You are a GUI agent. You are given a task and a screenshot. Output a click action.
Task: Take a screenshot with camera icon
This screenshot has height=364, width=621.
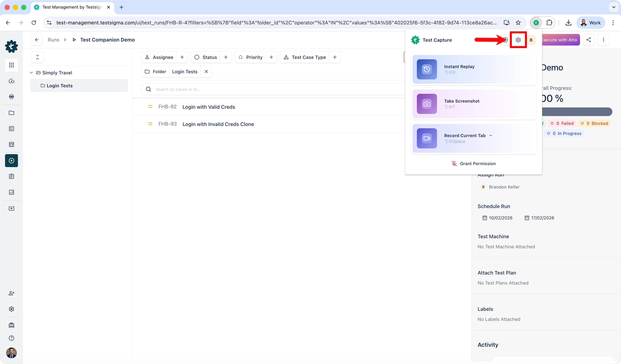(x=427, y=104)
